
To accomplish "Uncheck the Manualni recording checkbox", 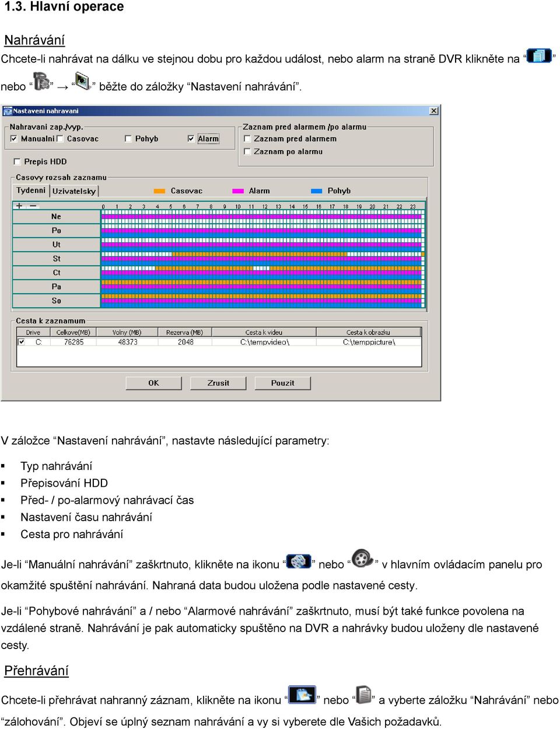I will (14, 139).
